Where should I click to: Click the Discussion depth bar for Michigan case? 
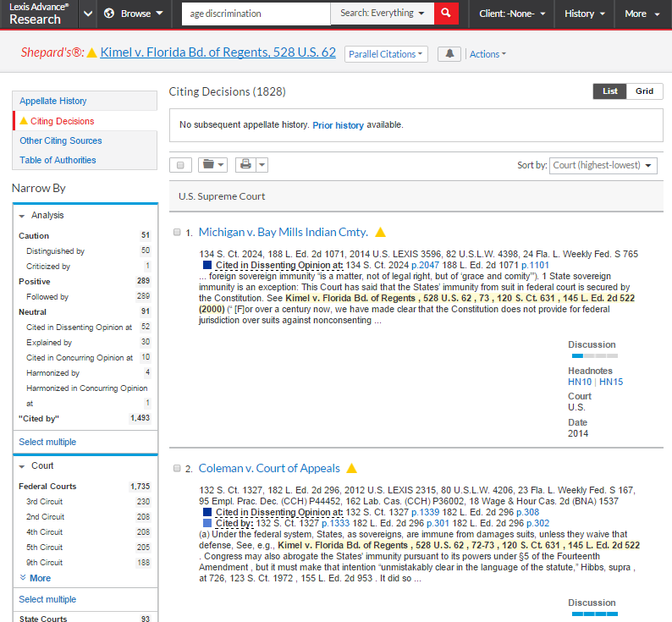coord(592,357)
